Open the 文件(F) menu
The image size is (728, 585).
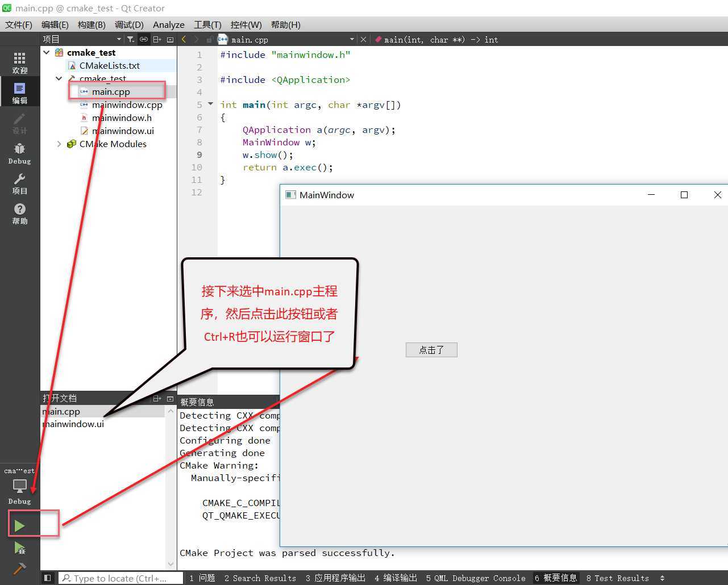click(x=19, y=24)
